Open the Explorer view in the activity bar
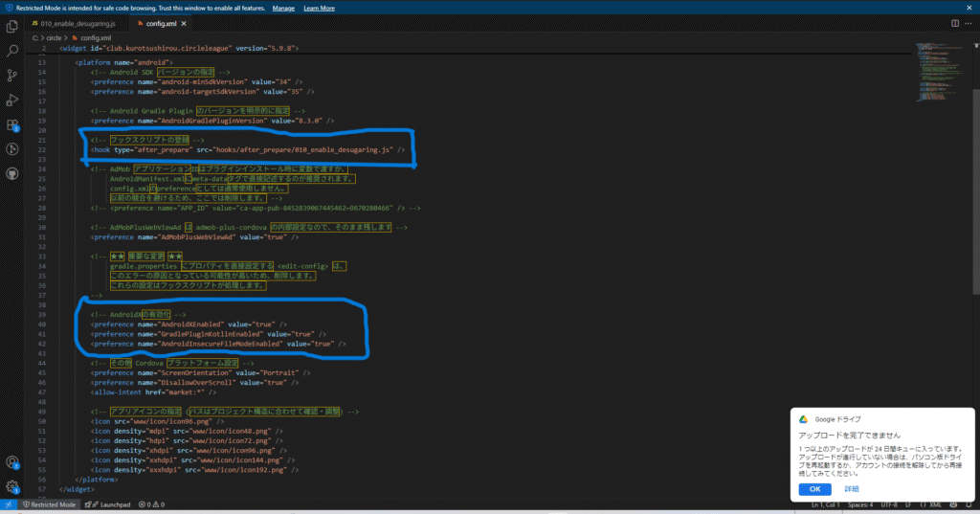The height and width of the screenshot is (514, 980). [11, 26]
